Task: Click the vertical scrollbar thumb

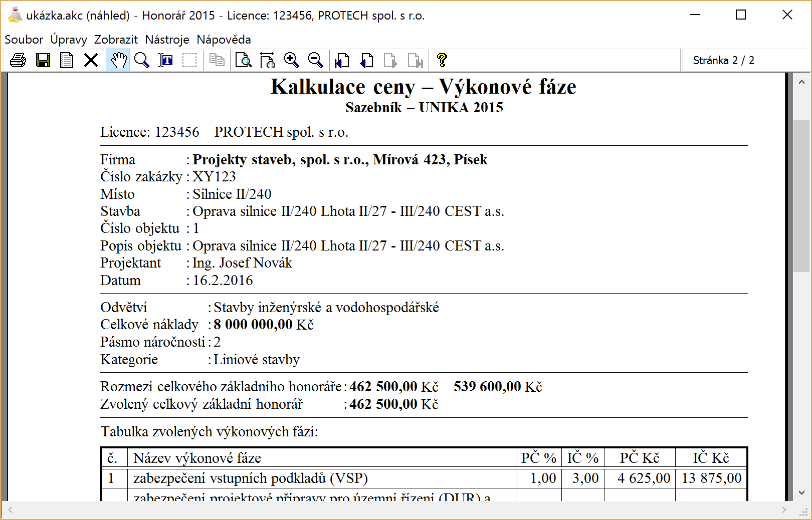Action: click(801, 196)
